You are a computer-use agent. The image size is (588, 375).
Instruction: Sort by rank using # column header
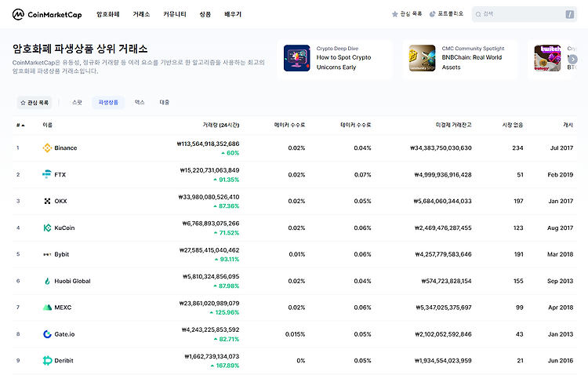pos(20,125)
